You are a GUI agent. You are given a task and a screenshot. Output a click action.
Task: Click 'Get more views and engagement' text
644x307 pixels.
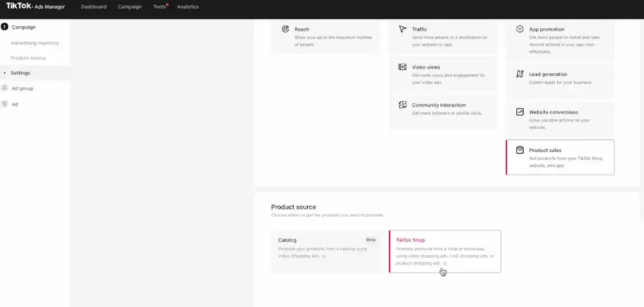[x=448, y=79]
